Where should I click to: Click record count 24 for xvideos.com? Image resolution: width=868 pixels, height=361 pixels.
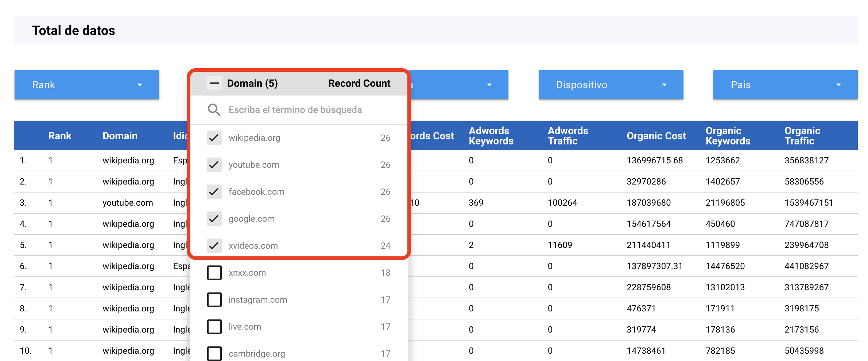pos(385,246)
